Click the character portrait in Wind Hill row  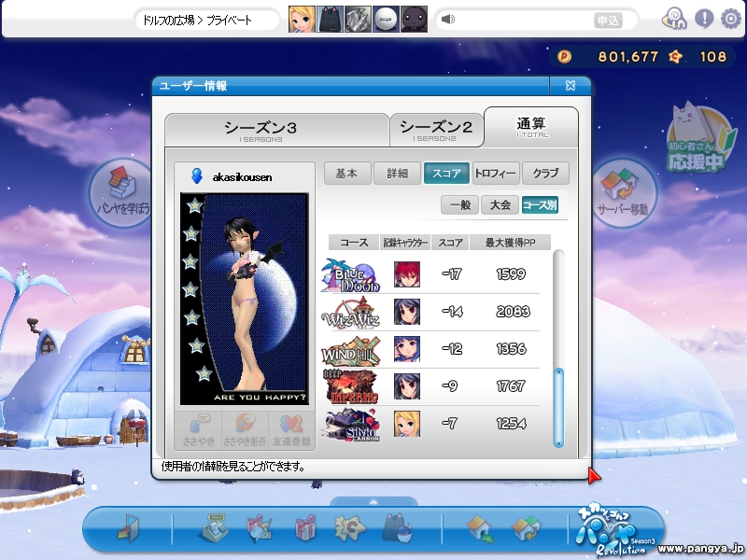pos(407,349)
